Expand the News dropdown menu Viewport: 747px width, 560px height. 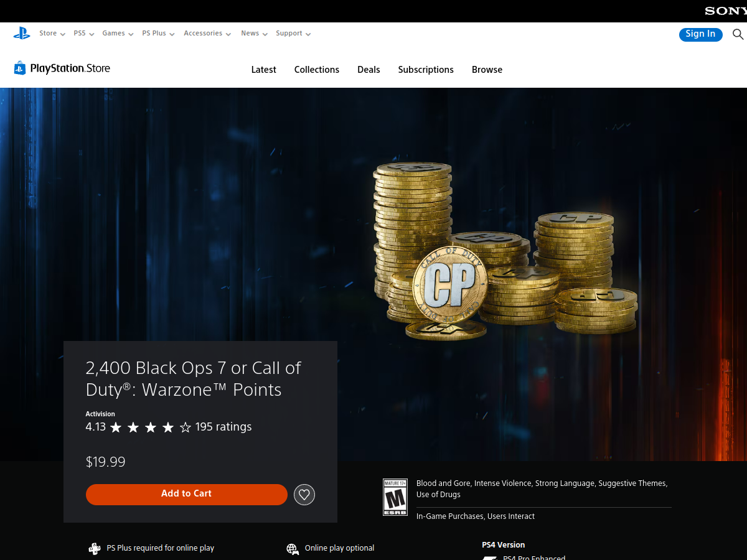pos(254,34)
